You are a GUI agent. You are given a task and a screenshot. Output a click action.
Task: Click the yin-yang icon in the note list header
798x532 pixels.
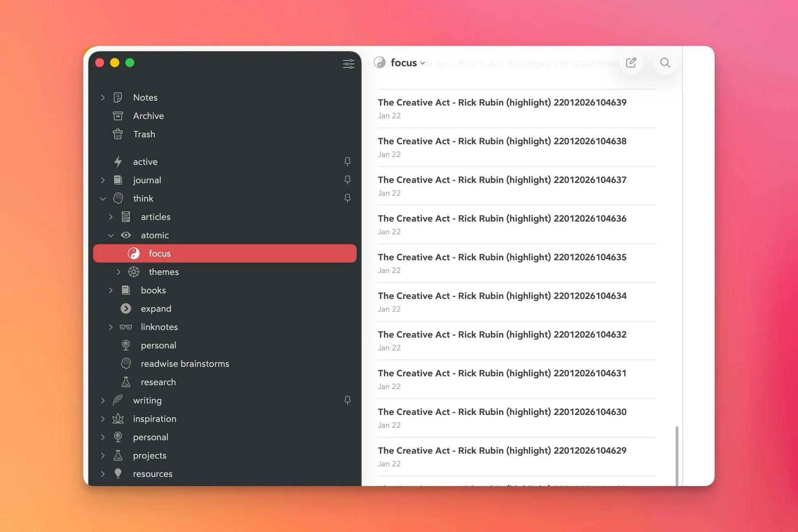[x=379, y=63]
